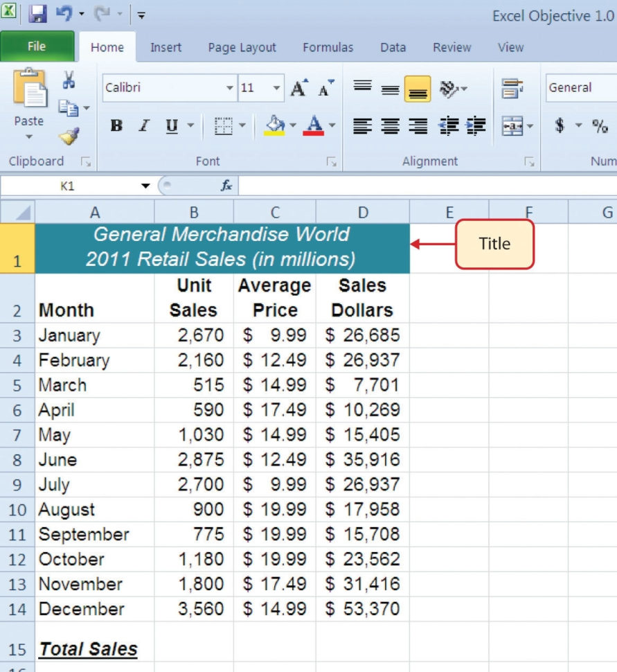Toggle the Wrap Text option

tap(512, 88)
